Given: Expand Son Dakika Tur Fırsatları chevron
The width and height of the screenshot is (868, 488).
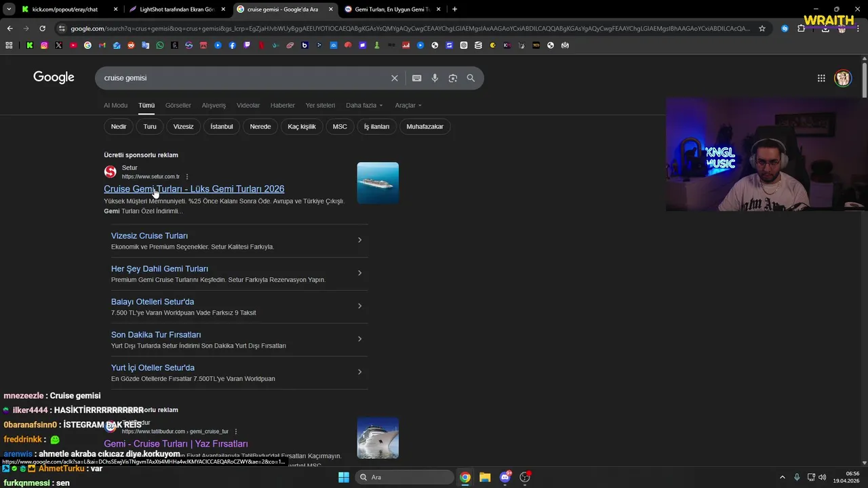Looking at the screenshot, I should 359,339.
